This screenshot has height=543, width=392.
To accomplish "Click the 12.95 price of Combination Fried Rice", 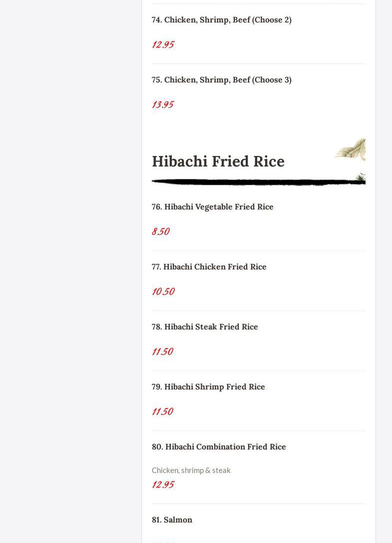I will click(x=163, y=484).
